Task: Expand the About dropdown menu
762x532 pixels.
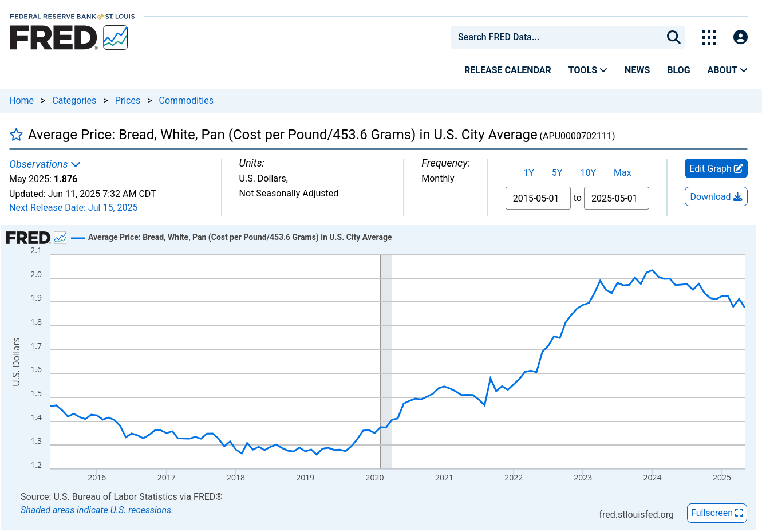Action: point(727,70)
